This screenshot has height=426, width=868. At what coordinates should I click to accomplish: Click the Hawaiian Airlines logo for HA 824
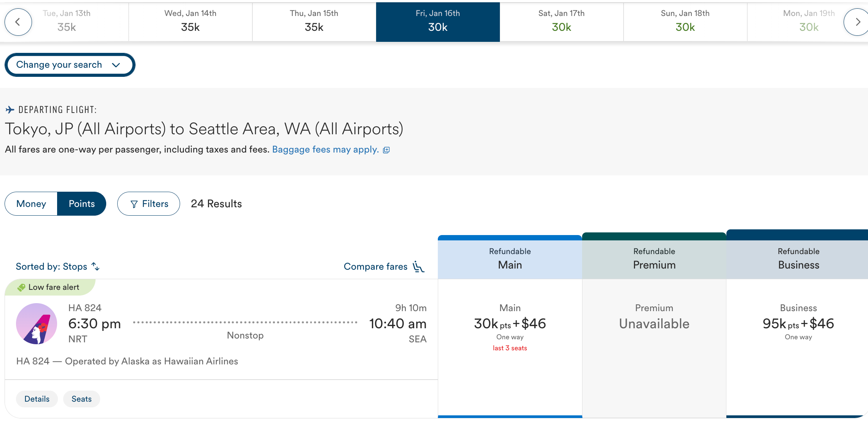tap(37, 324)
